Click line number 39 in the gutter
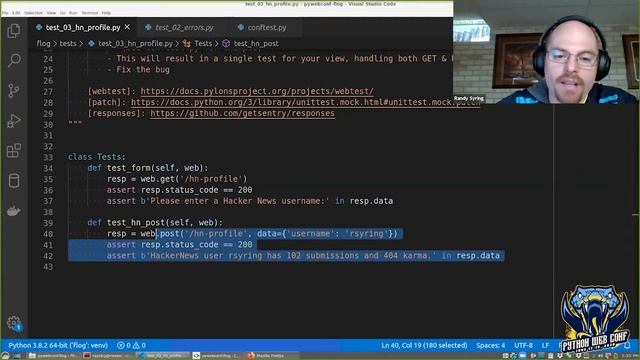 [48, 223]
